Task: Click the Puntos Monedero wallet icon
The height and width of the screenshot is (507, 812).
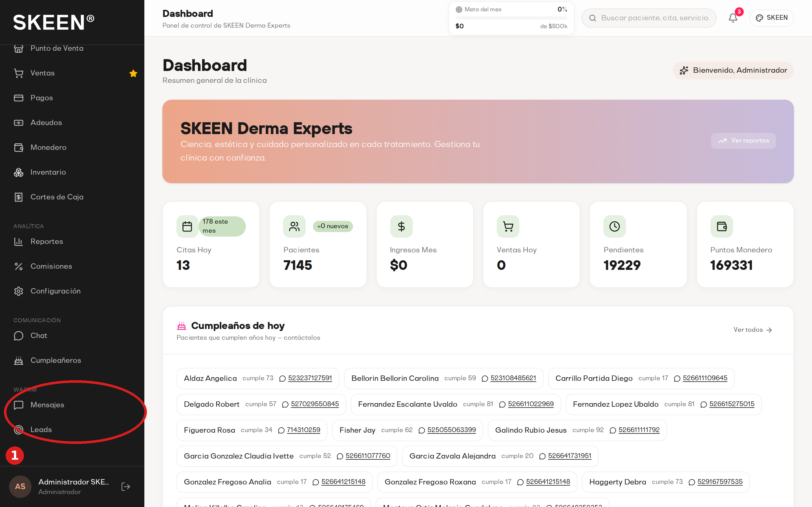Action: pos(721,226)
